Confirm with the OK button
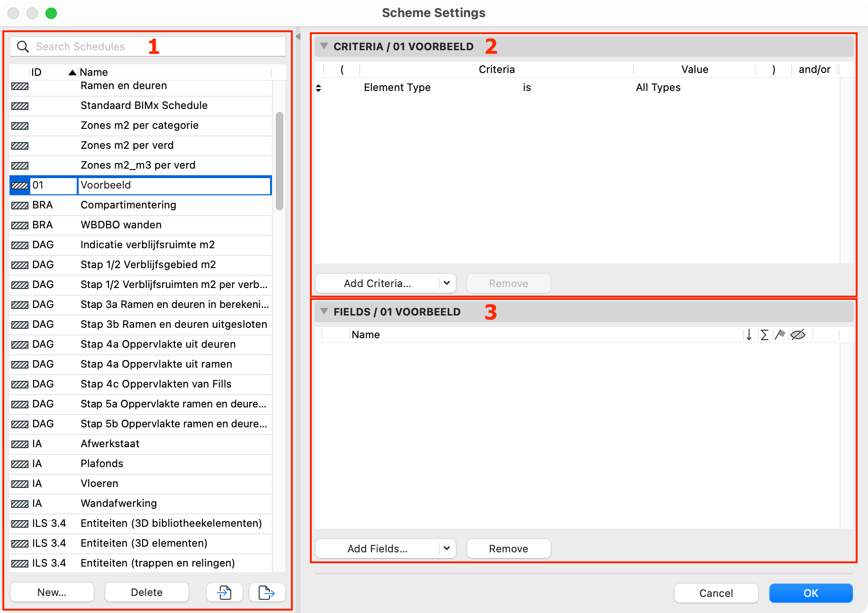Screen dimensions: 868x613 pos(811,593)
